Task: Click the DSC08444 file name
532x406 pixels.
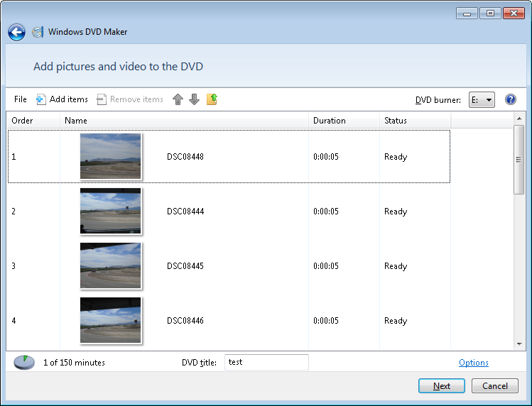Action: tap(185, 212)
